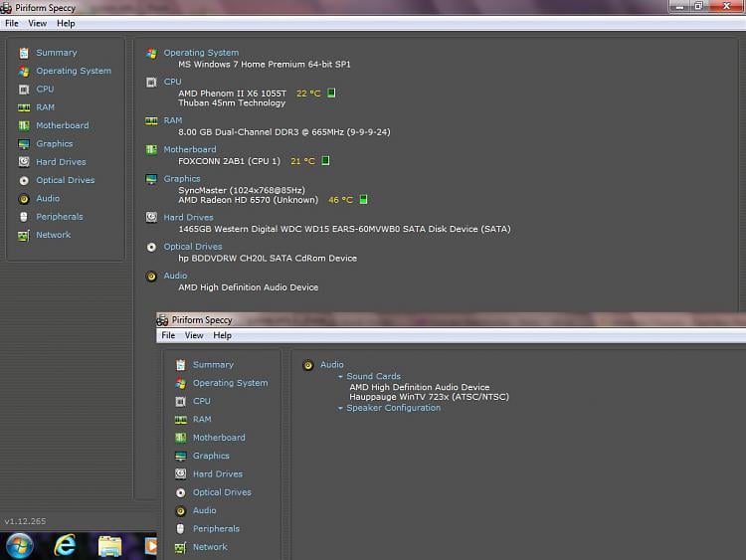This screenshot has width=746, height=560.
Task: Select Motherboard text in the lower window sidebar
Action: click(219, 438)
